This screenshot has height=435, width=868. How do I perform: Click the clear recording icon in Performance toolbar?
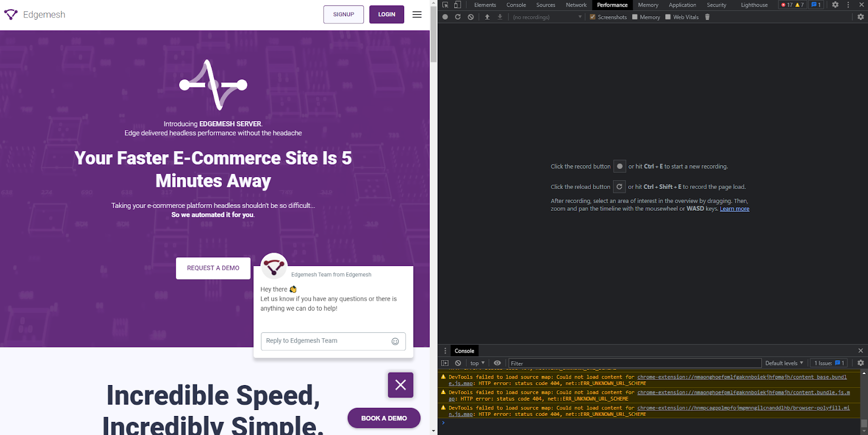pos(471,17)
